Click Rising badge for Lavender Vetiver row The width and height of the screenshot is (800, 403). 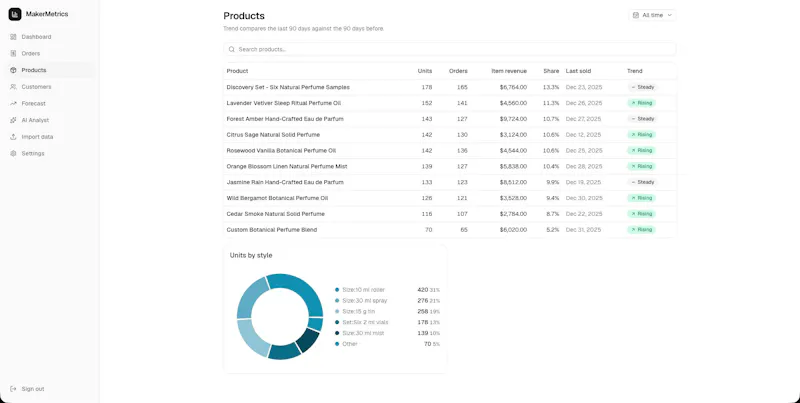[641, 103]
